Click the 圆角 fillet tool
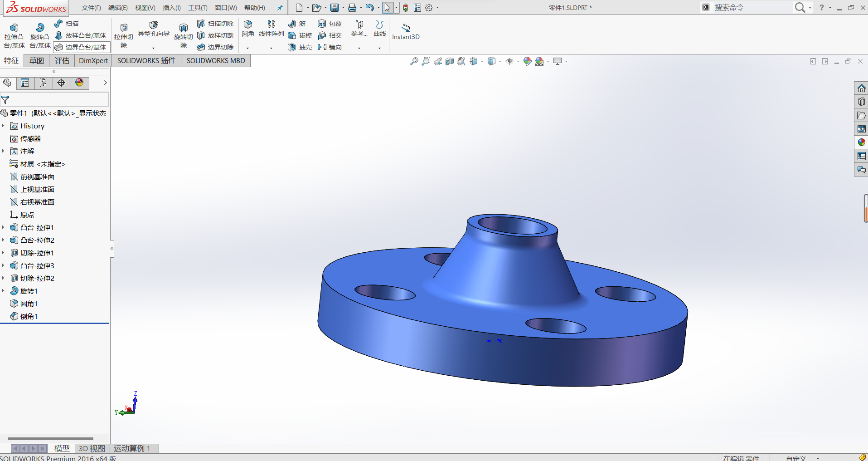The width and height of the screenshot is (868, 461). pyautogui.click(x=247, y=29)
